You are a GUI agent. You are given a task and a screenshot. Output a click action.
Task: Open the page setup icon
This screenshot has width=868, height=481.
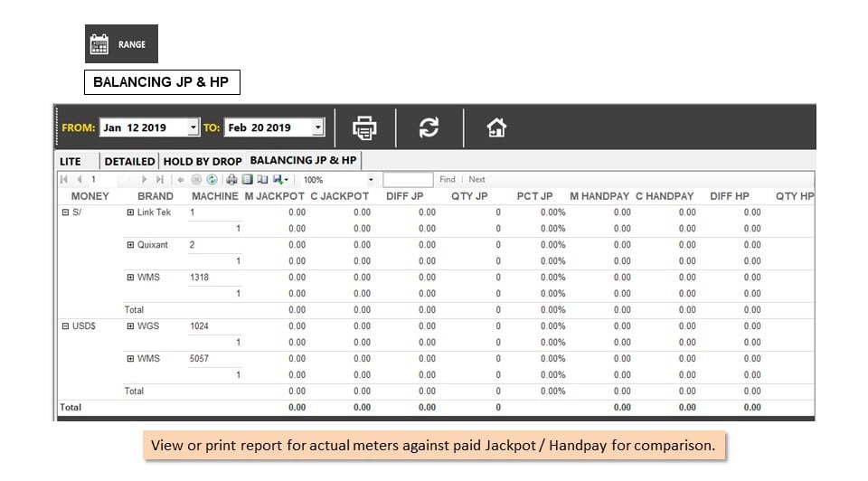(262, 179)
